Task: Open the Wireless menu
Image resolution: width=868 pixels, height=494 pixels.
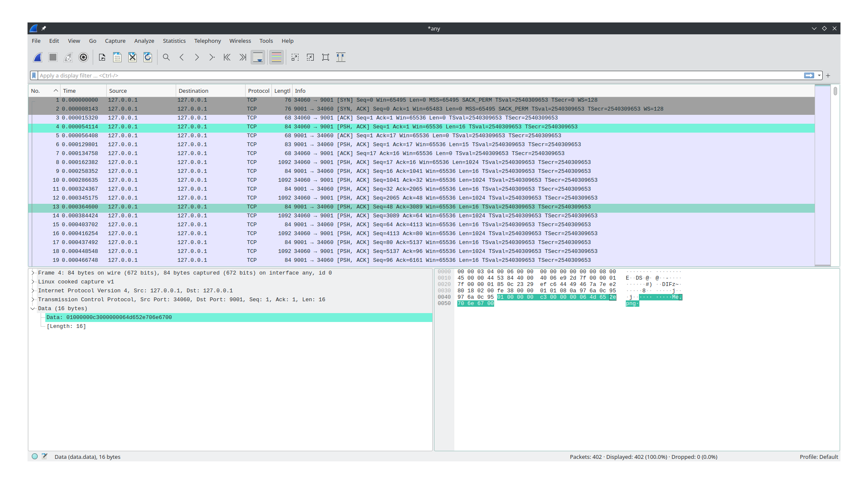Action: tap(240, 41)
